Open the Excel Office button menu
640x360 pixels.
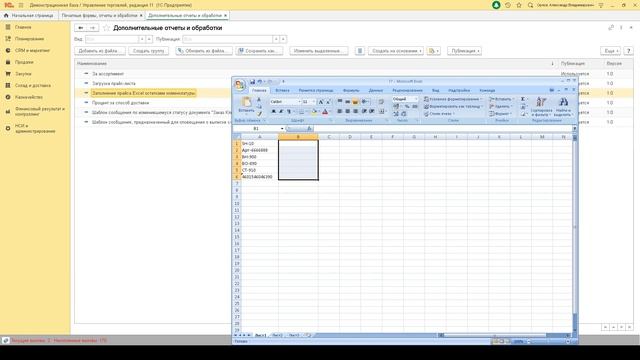[x=240, y=85]
